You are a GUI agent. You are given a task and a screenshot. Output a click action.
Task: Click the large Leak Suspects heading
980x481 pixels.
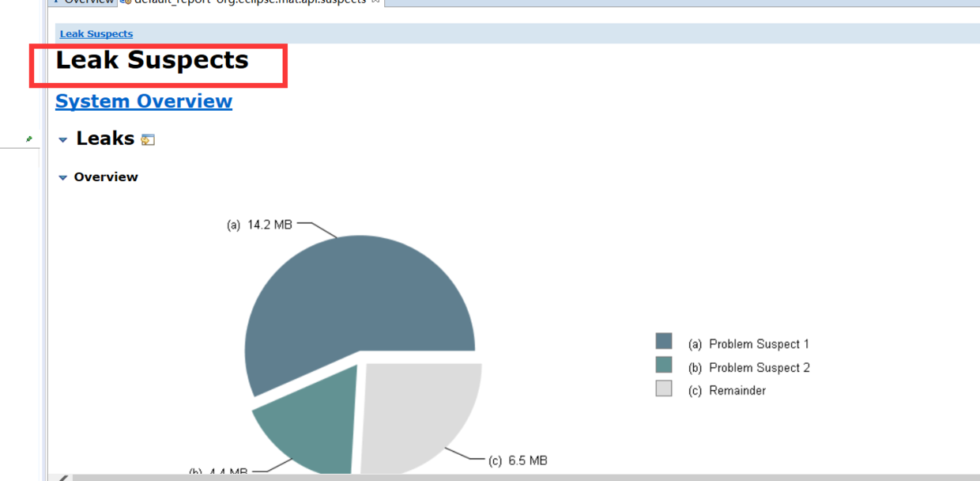(152, 61)
